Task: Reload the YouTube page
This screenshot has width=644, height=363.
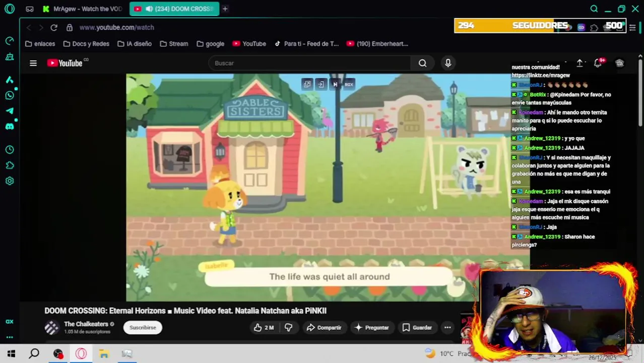Action: 54,27
